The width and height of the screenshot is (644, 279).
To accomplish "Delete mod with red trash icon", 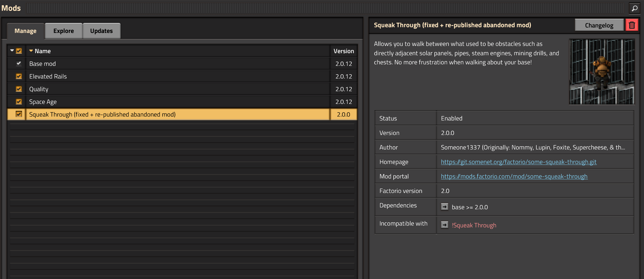I will tap(632, 25).
